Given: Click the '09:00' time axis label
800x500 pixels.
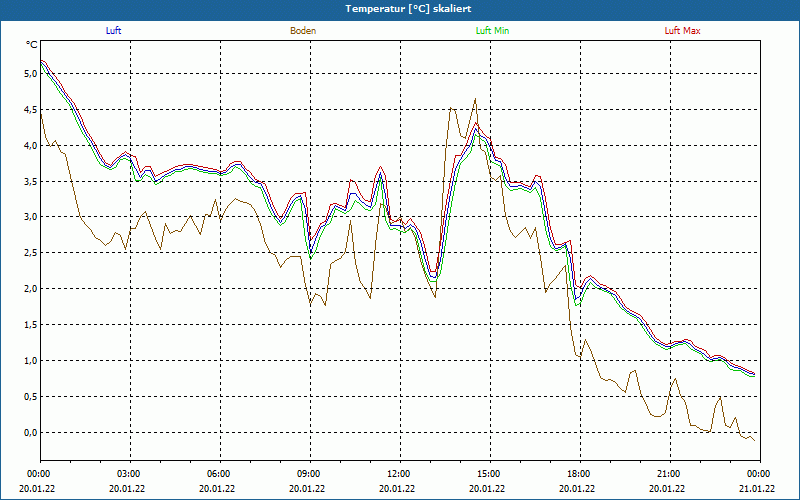Looking at the screenshot, I should click(310, 473).
